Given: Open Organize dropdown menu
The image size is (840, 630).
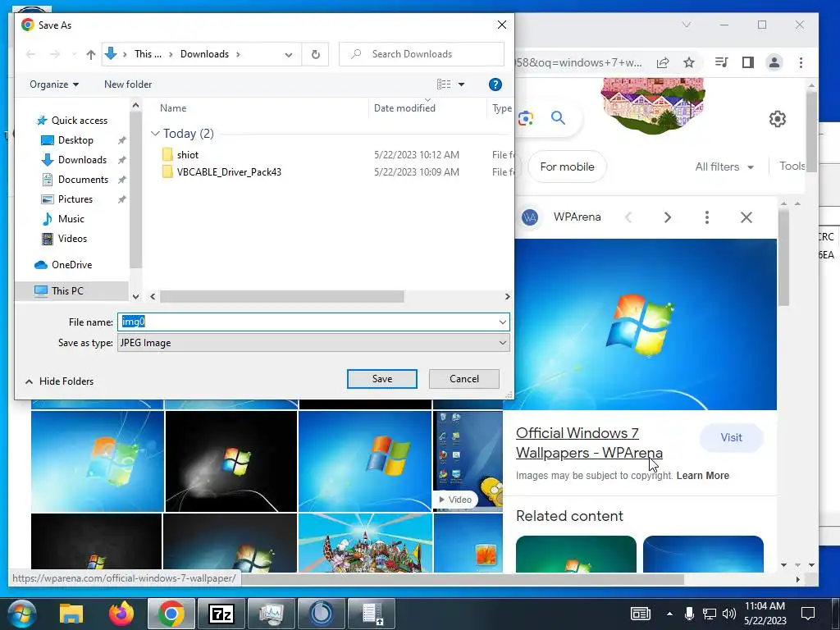Looking at the screenshot, I should tap(54, 84).
